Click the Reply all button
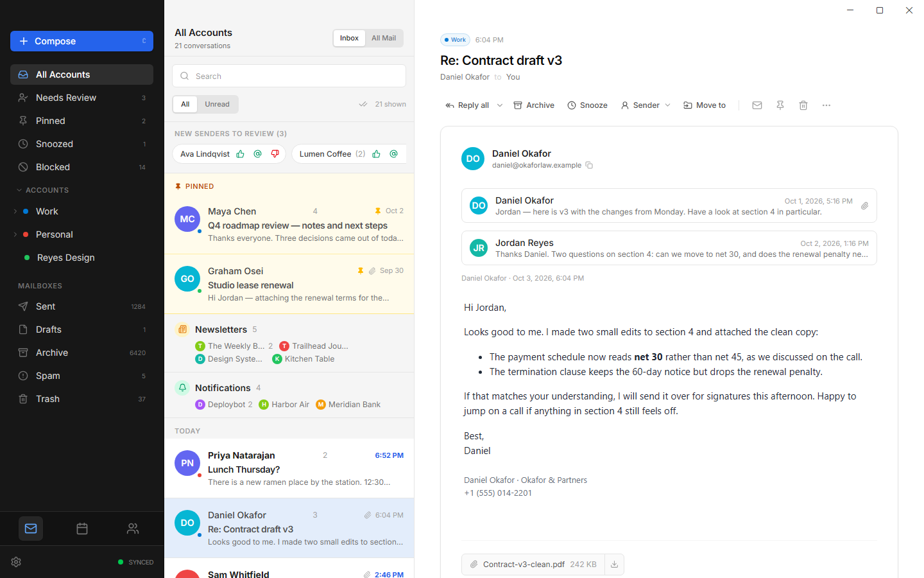The height and width of the screenshot is (578, 924). [467, 105]
